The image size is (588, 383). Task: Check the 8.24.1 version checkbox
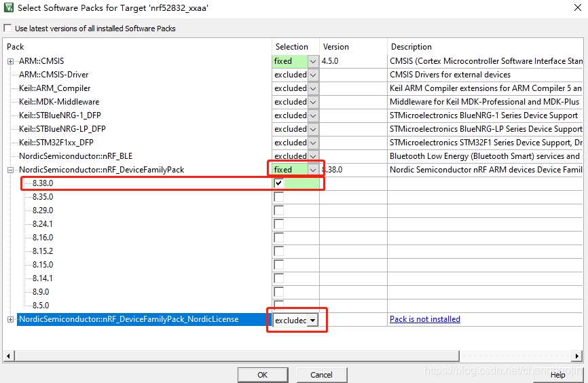tap(278, 224)
